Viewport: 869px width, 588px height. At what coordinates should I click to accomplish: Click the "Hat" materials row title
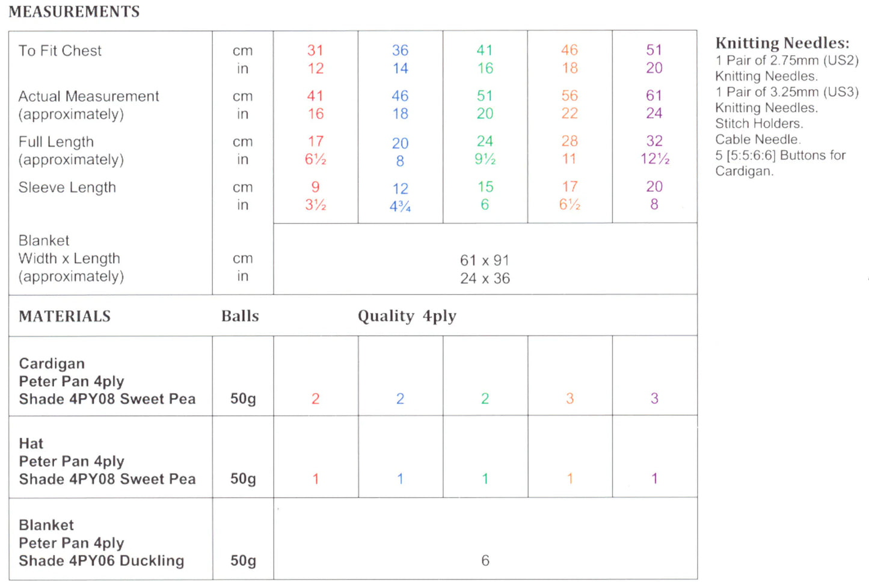point(31,444)
